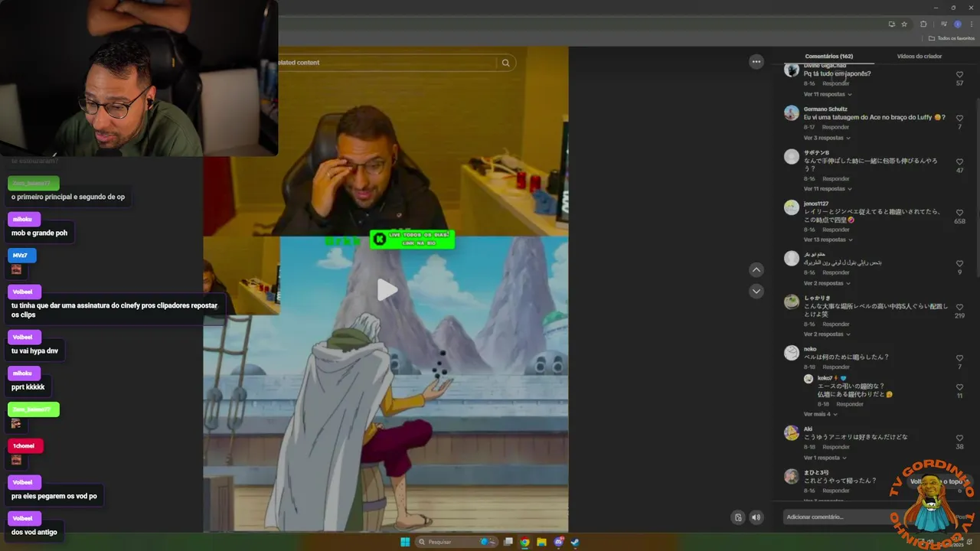Screen dimensions: 980x551
Task: Expand 'Ver mais 4' under neko thread
Action: point(820,414)
